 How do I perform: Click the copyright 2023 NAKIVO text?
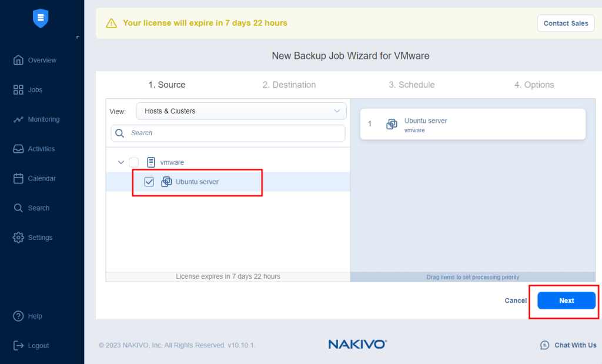[x=176, y=345]
